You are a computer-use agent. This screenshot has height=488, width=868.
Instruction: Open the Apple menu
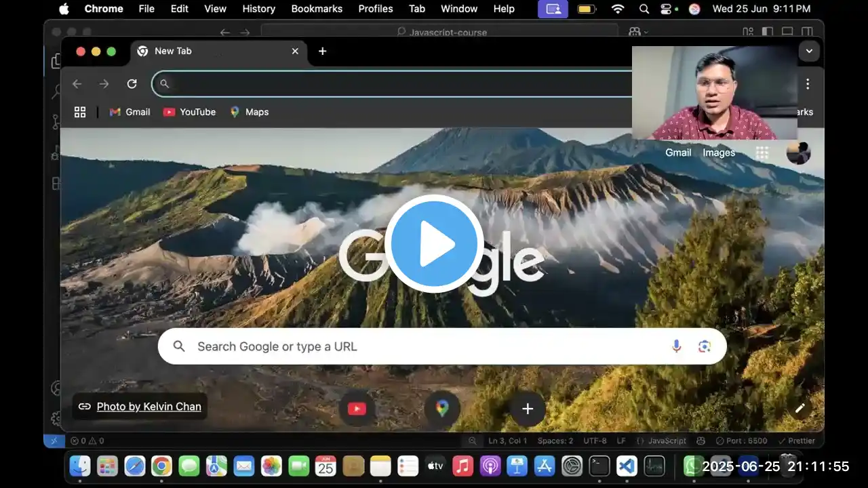click(x=64, y=9)
